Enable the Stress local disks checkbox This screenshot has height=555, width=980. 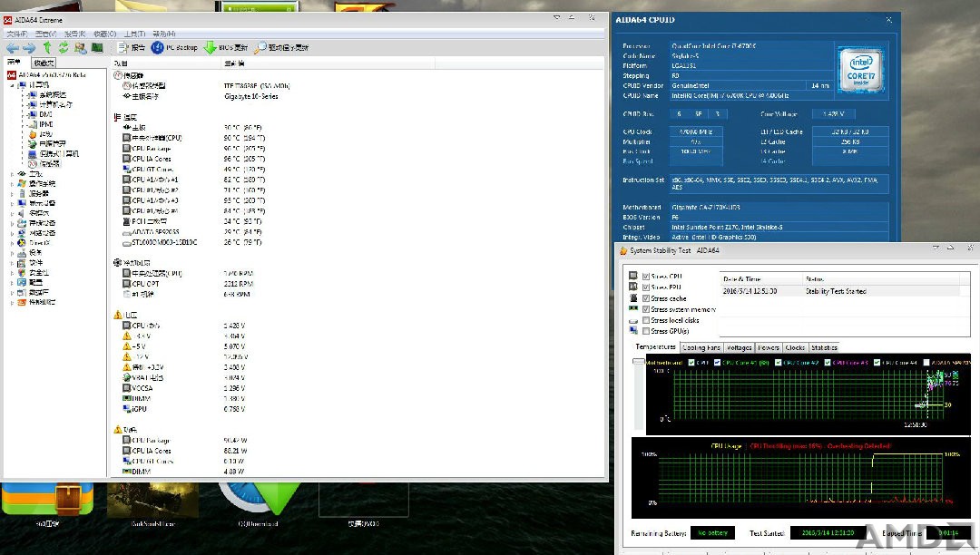click(646, 320)
